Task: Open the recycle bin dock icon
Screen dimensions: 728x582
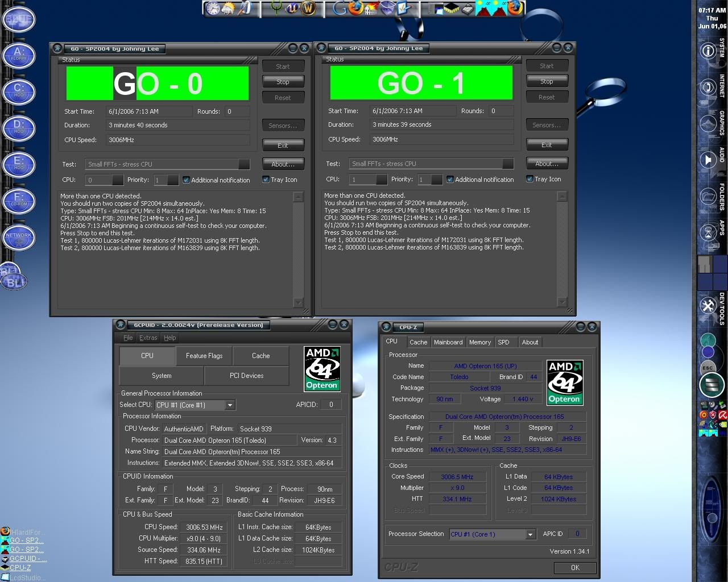Action: coord(387,9)
